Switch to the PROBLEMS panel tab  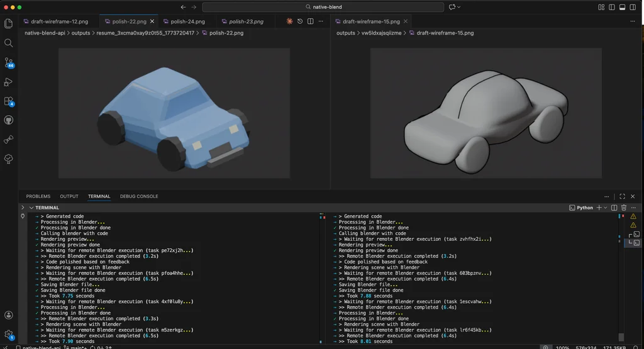[x=38, y=196]
